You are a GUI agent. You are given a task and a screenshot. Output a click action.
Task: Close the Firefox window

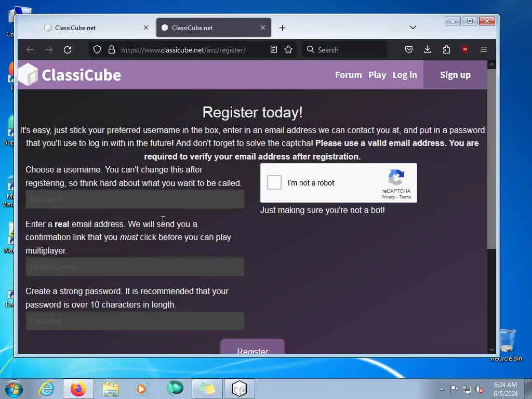(487, 21)
